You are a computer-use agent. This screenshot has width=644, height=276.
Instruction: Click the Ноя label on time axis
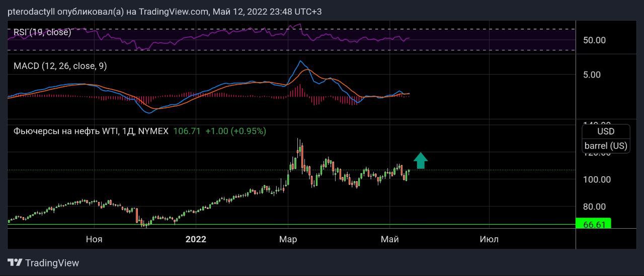point(94,239)
